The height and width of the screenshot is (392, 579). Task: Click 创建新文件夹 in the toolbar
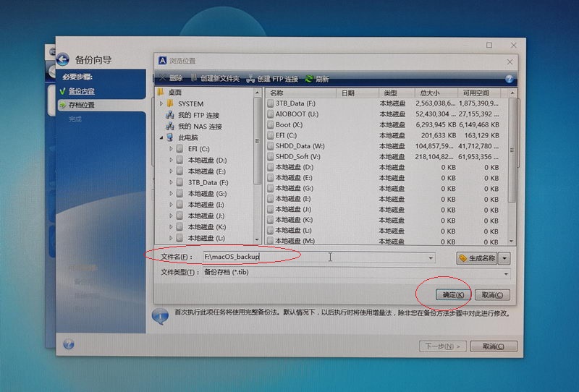pyautogui.click(x=215, y=79)
